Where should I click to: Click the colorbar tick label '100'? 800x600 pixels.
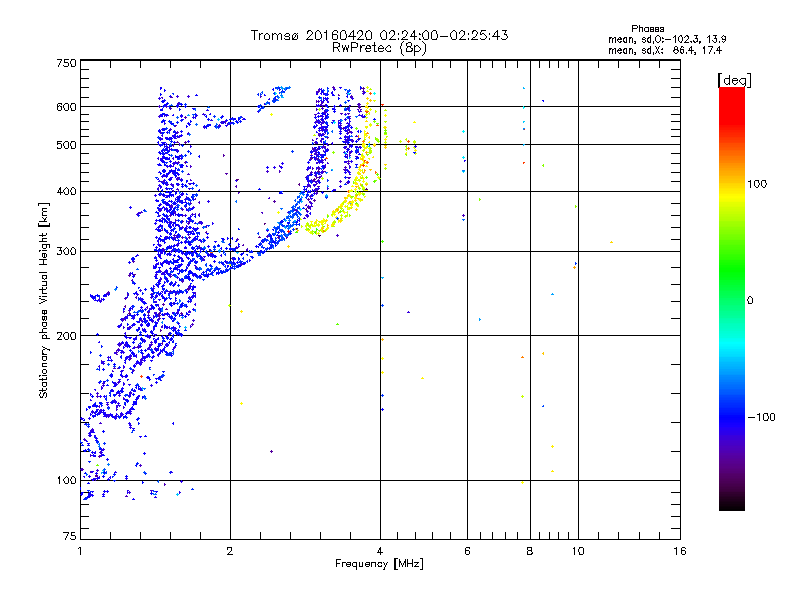click(757, 184)
